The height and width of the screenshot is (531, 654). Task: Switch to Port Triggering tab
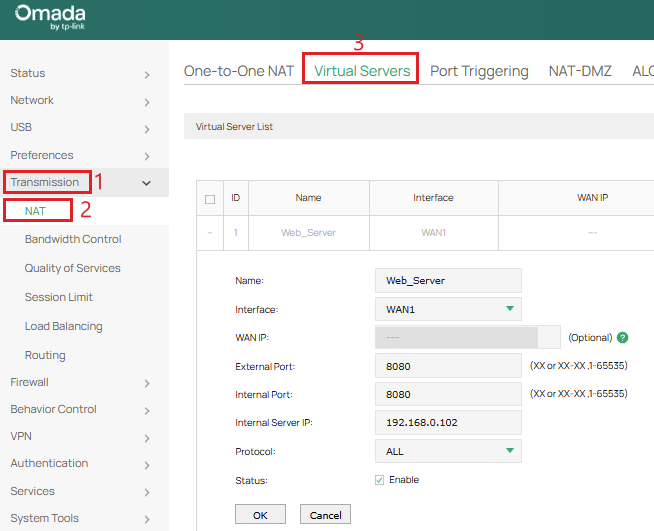479,71
